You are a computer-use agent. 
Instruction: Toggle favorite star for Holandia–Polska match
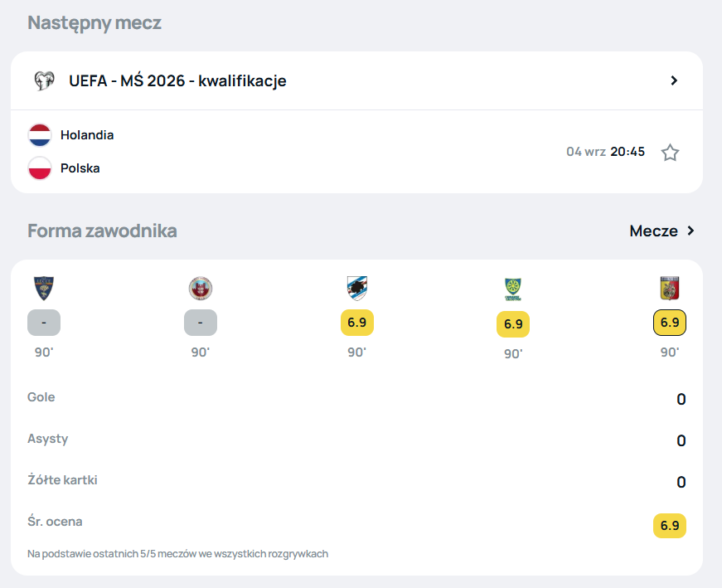(x=670, y=153)
